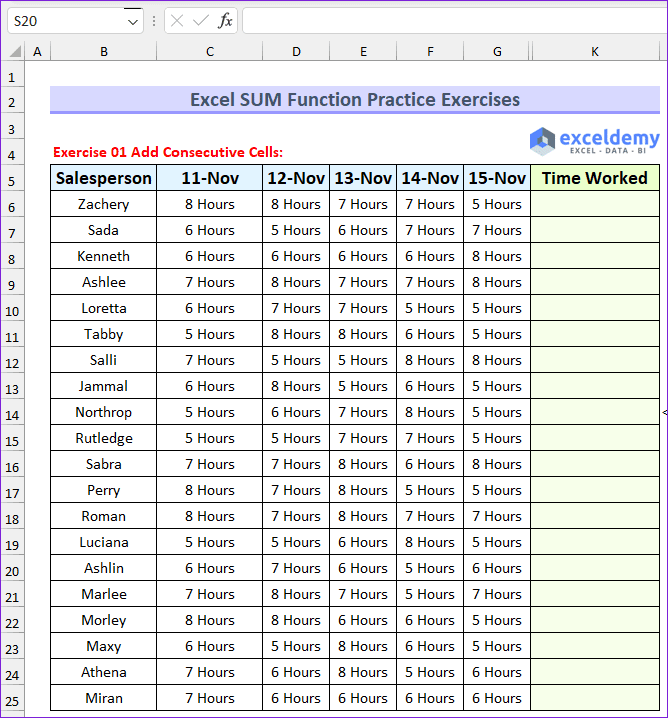Screen dimensions: 668x718
Task: Click Athena's 13-Nov cell with 8 Hours
Action: click(x=363, y=672)
